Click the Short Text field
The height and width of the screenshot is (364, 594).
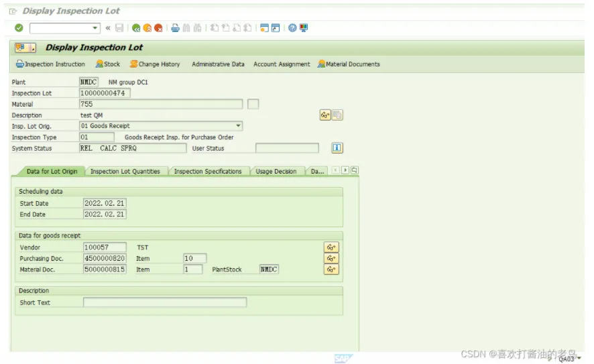click(x=165, y=302)
